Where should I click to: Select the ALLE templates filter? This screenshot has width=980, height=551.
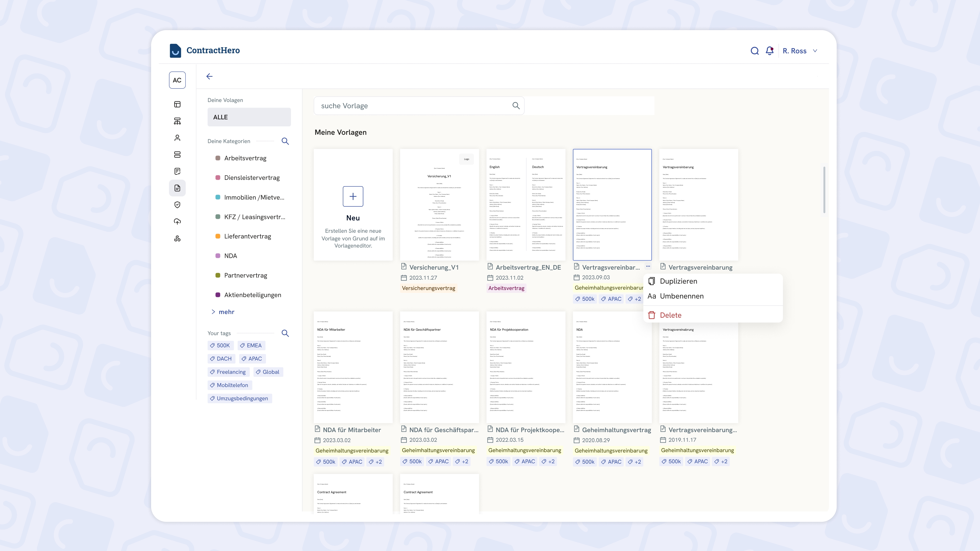(x=249, y=117)
